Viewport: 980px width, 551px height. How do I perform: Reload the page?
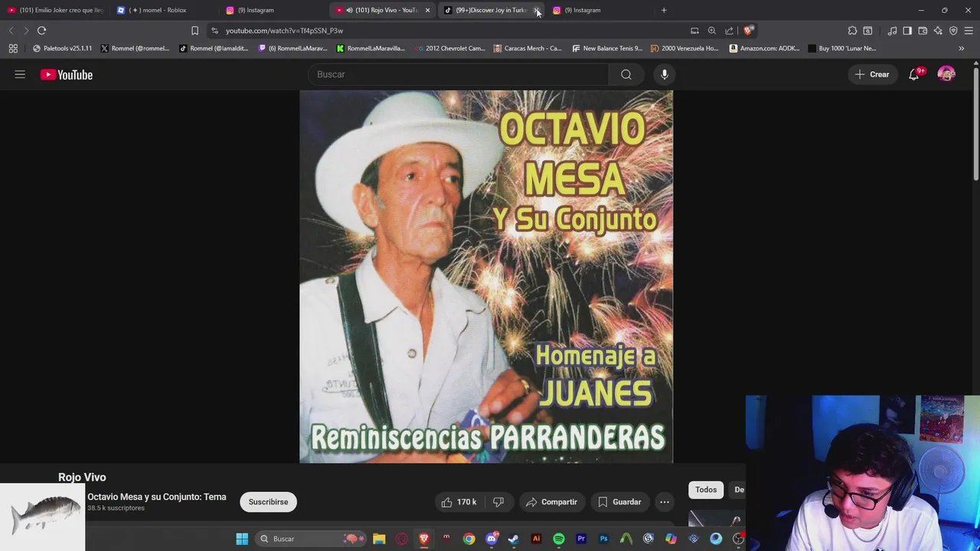41,31
